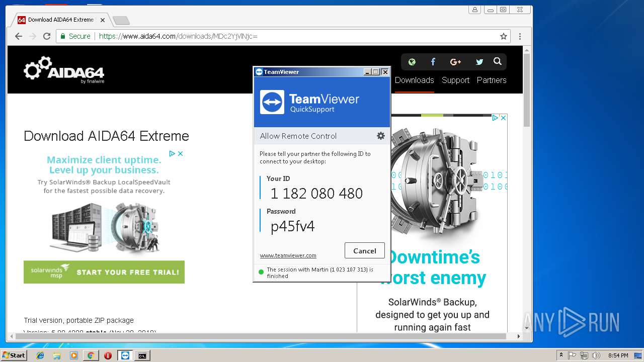Viewport: 644px width, 362px height.
Task: Switch to Chrome in the taskbar
Action: coord(91,355)
